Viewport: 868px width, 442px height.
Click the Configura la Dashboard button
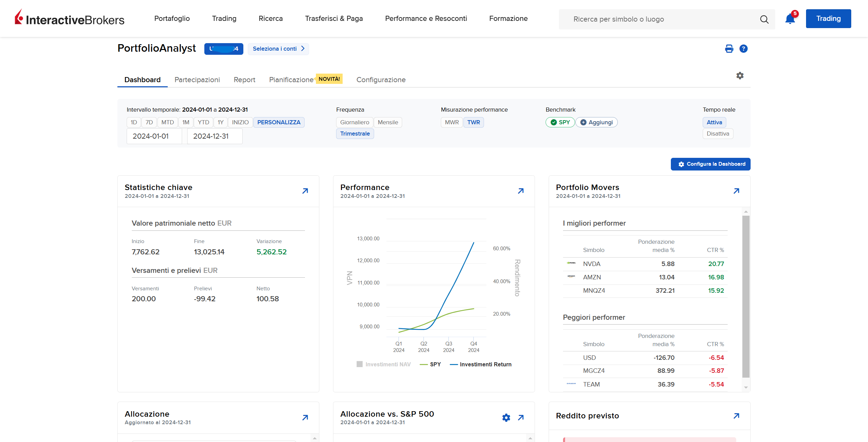[711, 164]
